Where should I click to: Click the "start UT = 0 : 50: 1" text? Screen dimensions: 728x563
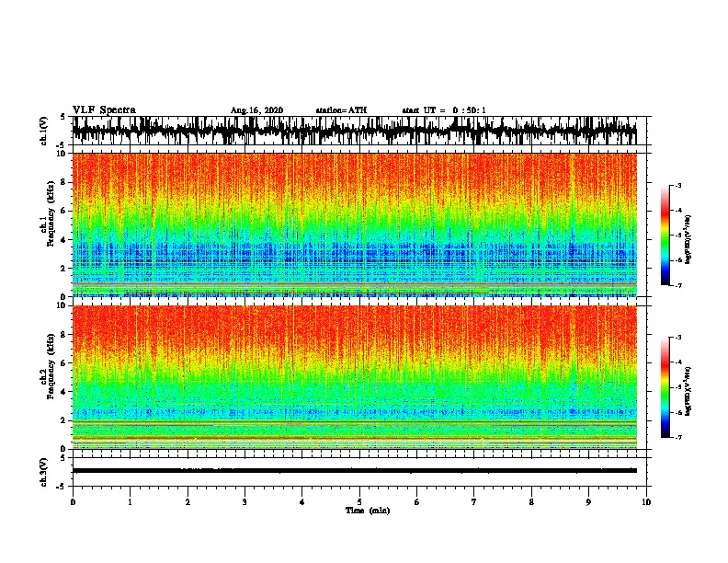(444, 110)
